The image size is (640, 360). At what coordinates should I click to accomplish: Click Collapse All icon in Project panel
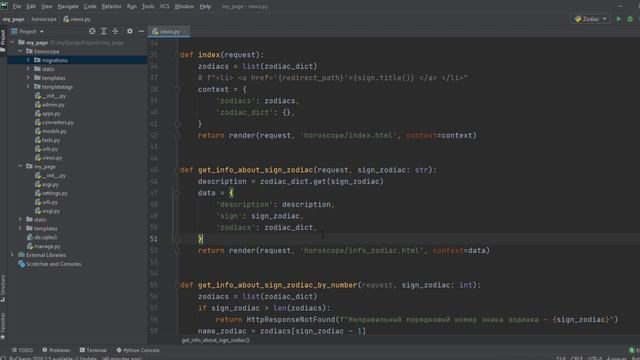tap(116, 31)
